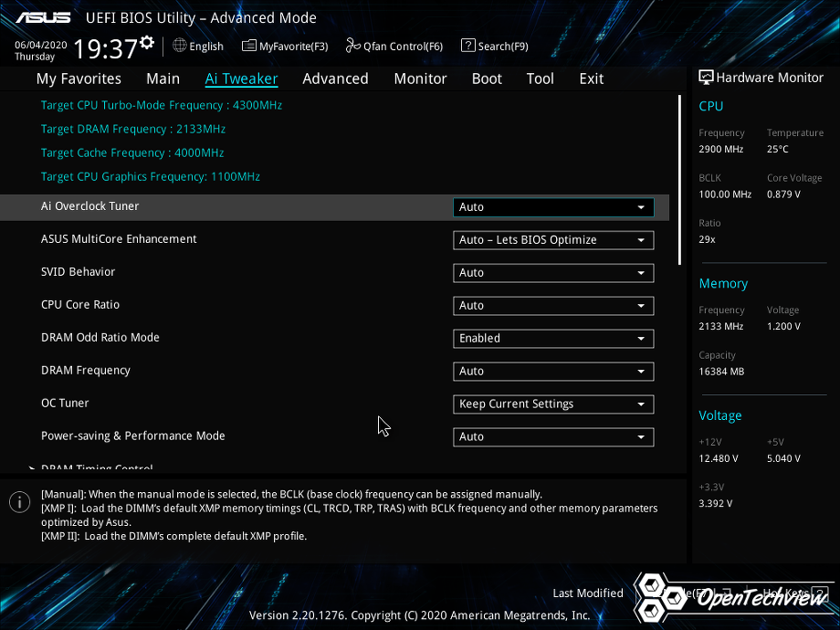
Task: Expand the ASUS MultiCore Enhancement dropdown
Action: [553, 240]
